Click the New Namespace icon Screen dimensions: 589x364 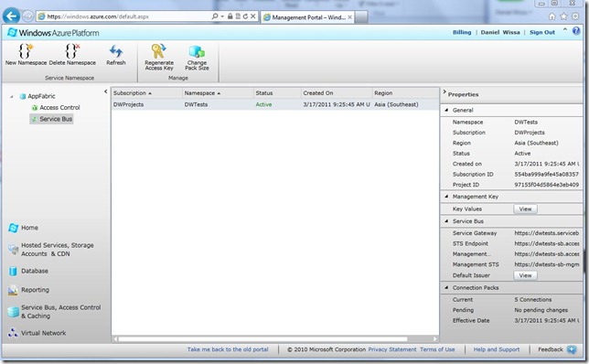coord(26,50)
